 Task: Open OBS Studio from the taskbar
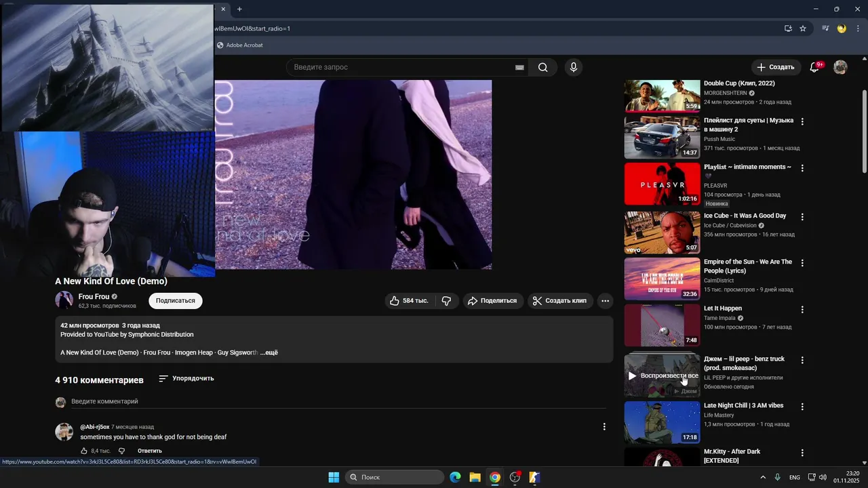pos(515,477)
